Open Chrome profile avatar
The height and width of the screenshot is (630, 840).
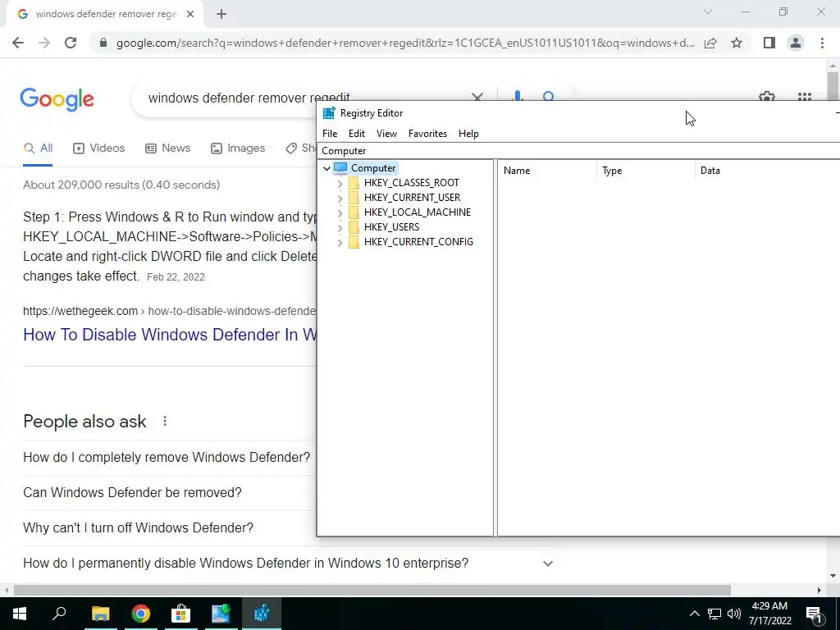(x=796, y=43)
